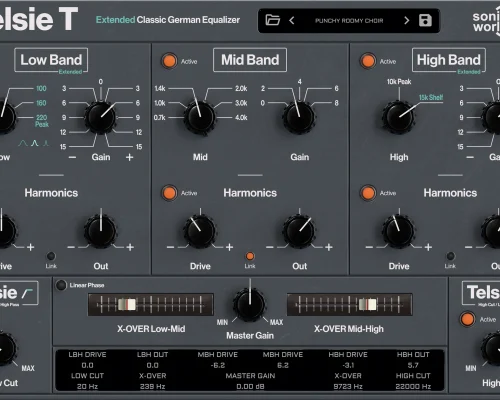Select the 220 Peak label in Low Band

(42, 121)
